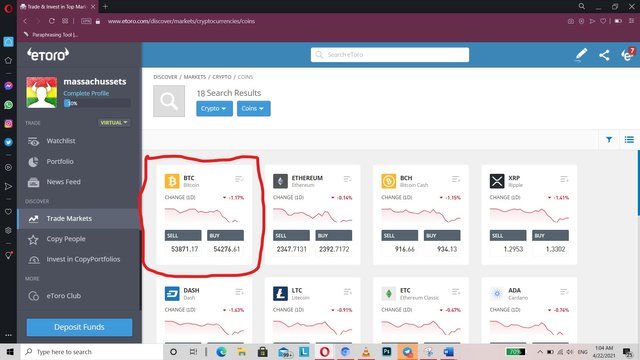The height and width of the screenshot is (360, 640).
Task: Expand the Crypto filter dropdown
Action: tap(214, 109)
